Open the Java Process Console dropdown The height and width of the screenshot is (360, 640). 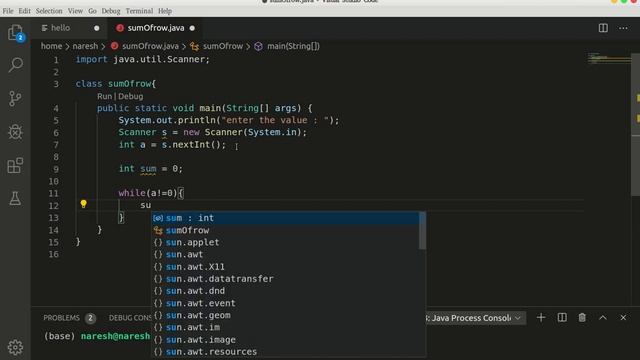tap(475, 318)
